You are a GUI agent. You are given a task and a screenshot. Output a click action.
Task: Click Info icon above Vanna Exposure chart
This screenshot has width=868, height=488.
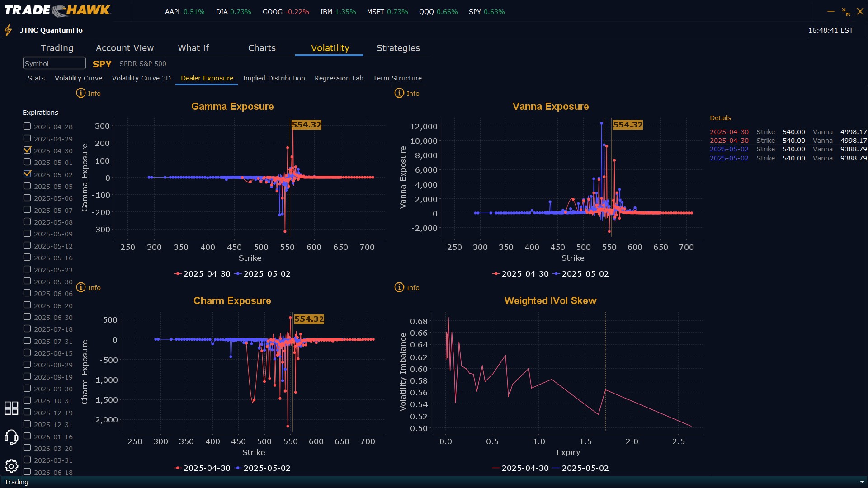click(399, 93)
